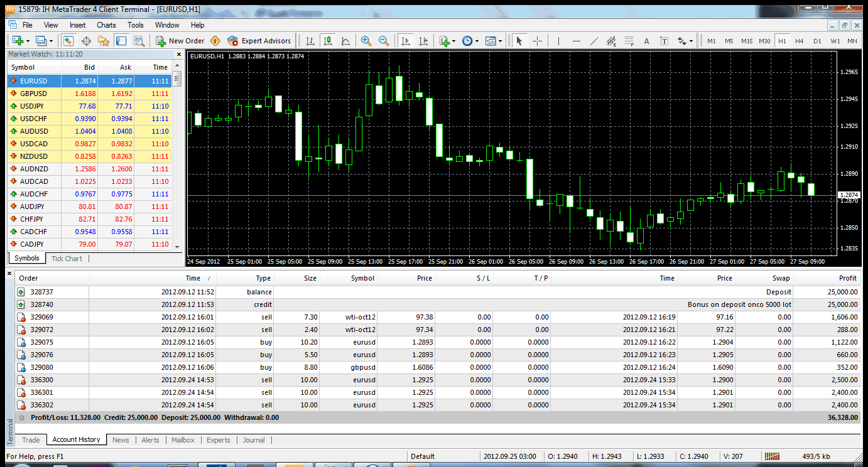Switch chart to Bar Chart mode

click(x=310, y=41)
